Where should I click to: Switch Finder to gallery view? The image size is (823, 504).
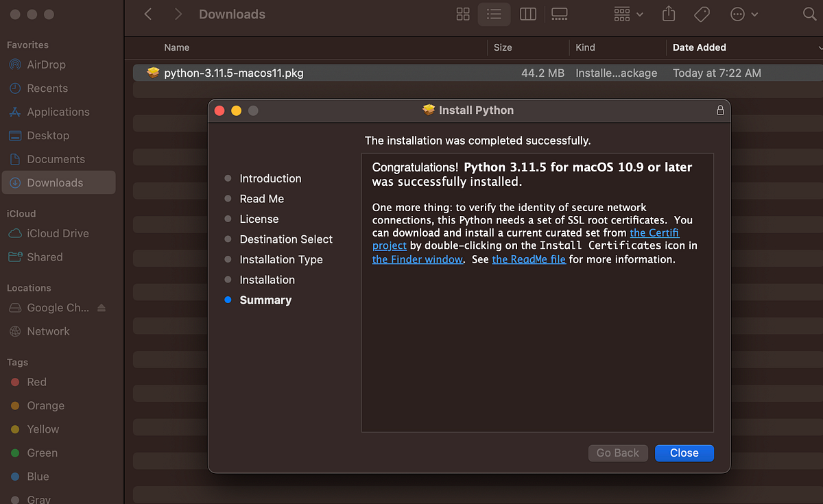[x=559, y=14]
